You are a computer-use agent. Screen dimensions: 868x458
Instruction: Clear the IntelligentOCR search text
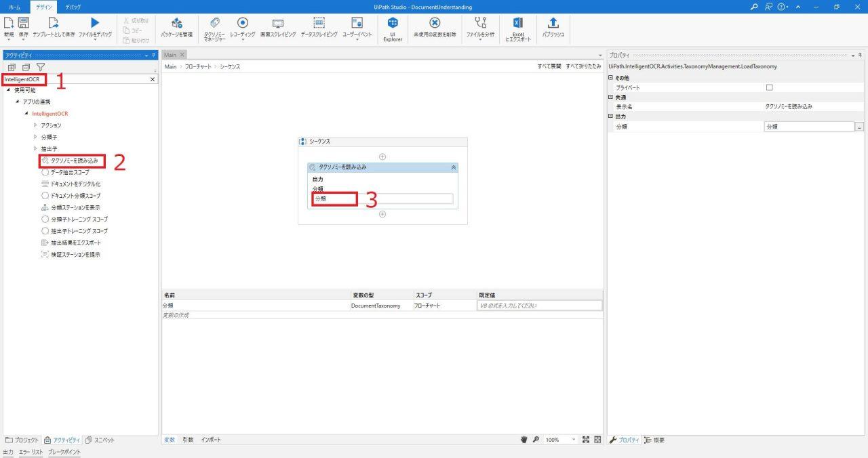point(152,79)
